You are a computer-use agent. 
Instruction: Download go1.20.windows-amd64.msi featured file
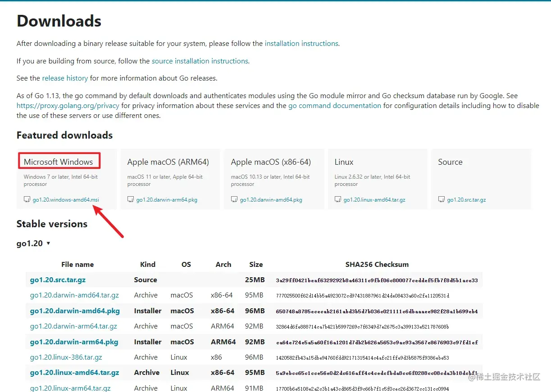coord(66,199)
